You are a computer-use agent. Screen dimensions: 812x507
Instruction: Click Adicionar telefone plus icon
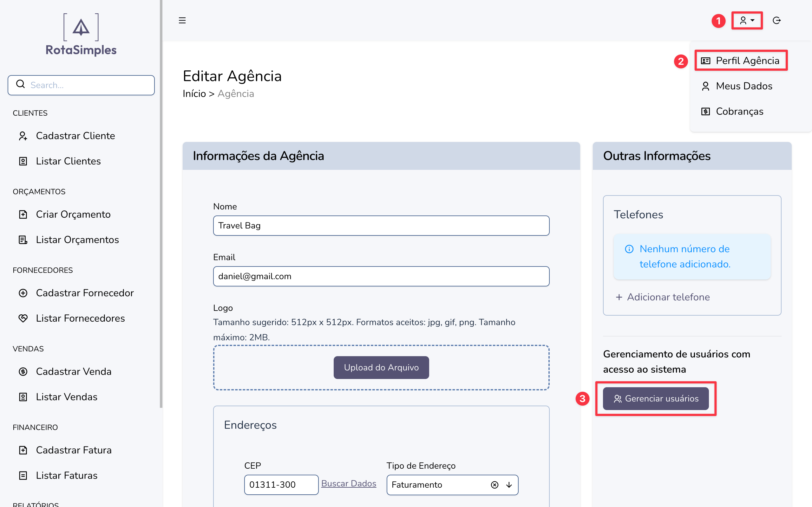[619, 297]
